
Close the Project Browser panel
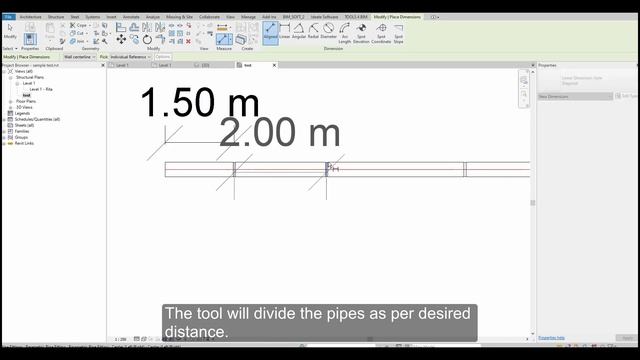point(103,65)
